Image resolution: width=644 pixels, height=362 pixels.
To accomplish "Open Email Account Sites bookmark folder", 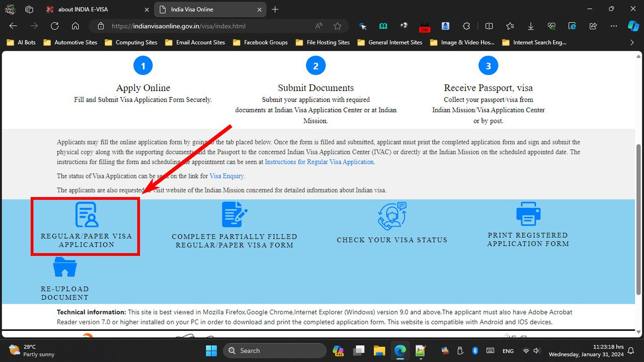I will 195,43.
